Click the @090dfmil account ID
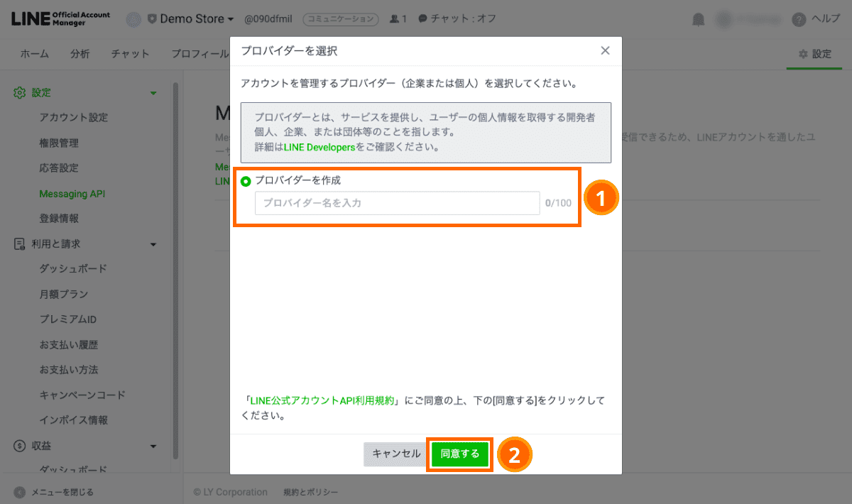The image size is (852, 504). [x=270, y=19]
